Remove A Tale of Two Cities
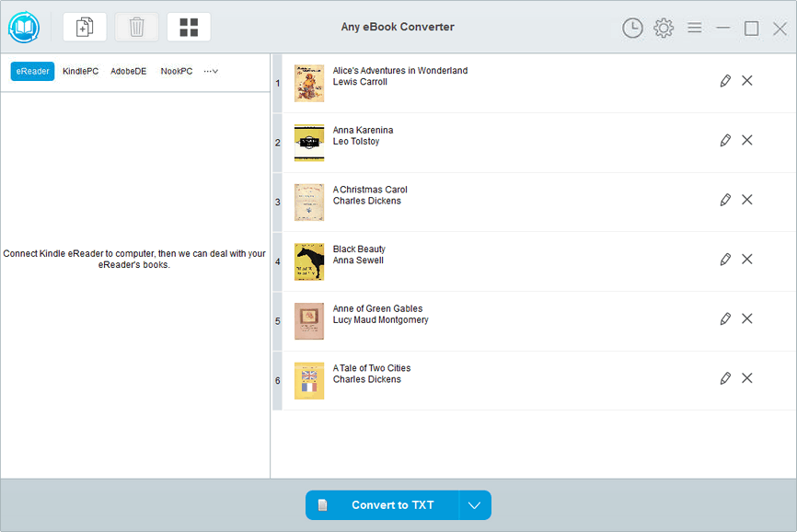The height and width of the screenshot is (532, 797). 746,378
